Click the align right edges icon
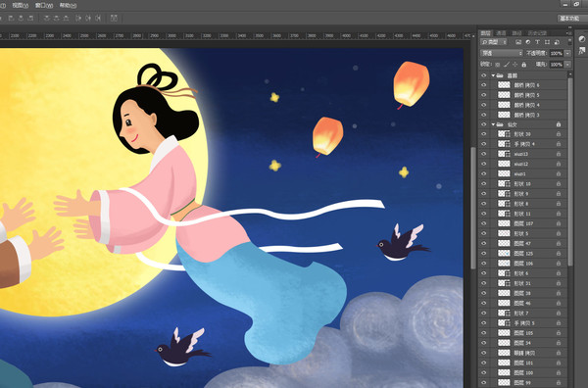The height and width of the screenshot is (388, 588). (x=30, y=18)
